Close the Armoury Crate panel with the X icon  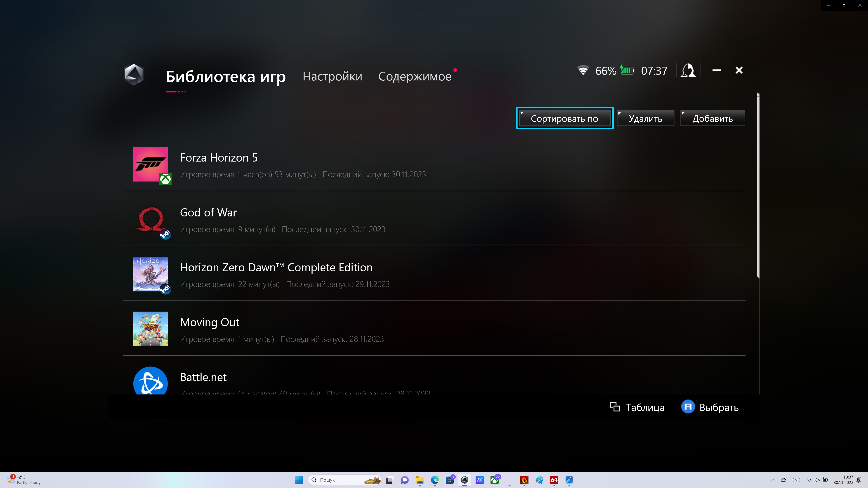point(739,70)
